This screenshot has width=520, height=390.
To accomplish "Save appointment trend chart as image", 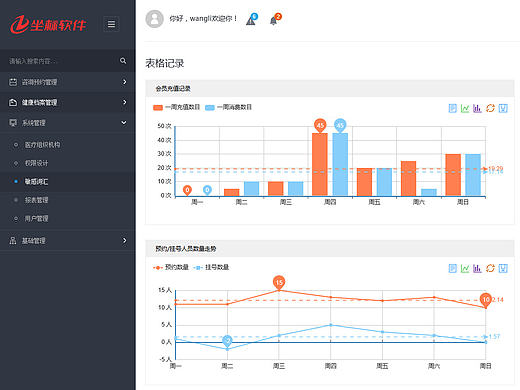I will 503,268.
